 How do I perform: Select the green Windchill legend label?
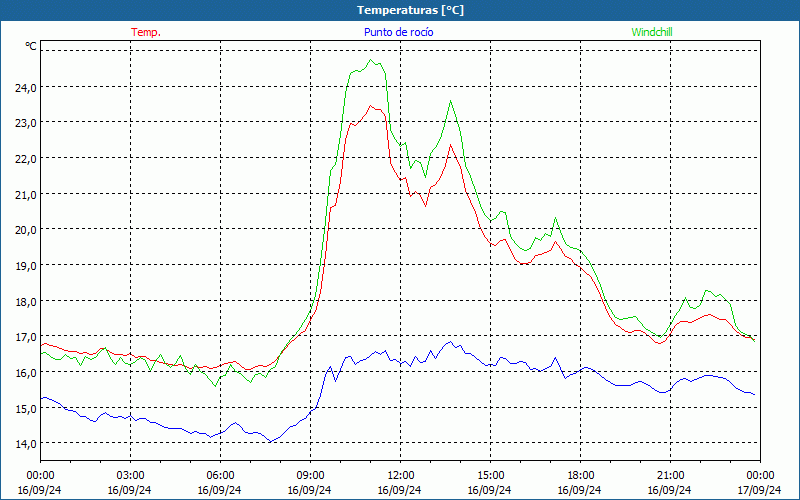point(652,32)
